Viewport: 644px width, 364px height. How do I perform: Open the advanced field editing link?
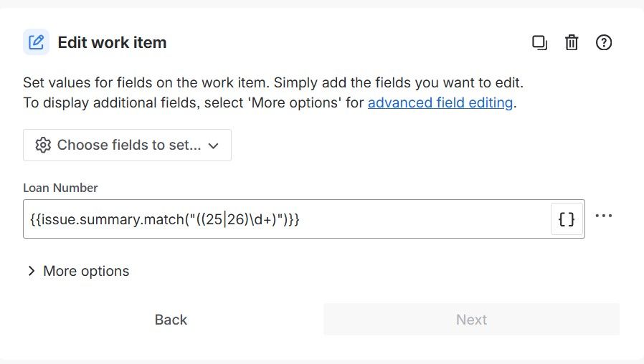click(440, 102)
